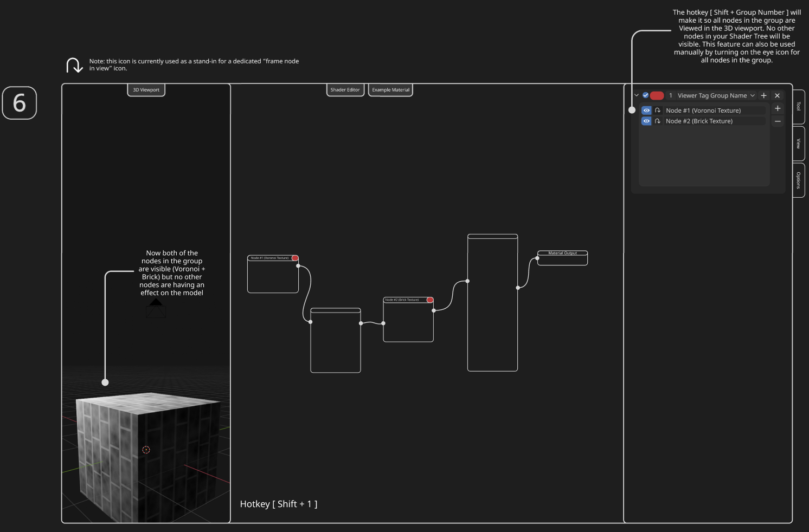
Task: Remove the viewer tag group with X
Action: click(777, 96)
